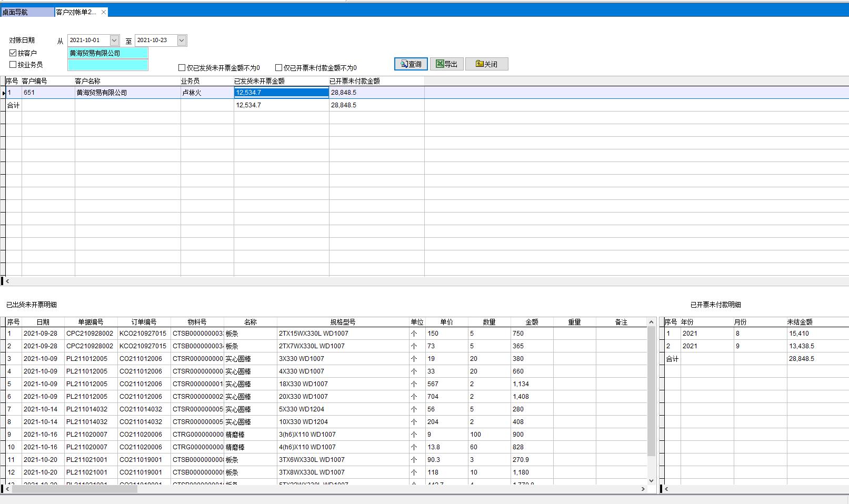849x504 pixels.
Task: Tick 仅已发货未开票金额不为0 checkbox
Action: coord(182,68)
